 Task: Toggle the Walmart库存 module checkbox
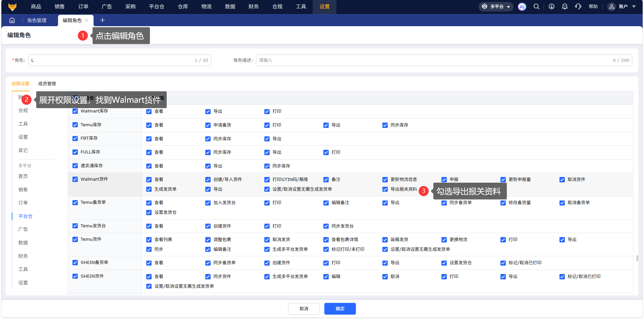[75, 111]
